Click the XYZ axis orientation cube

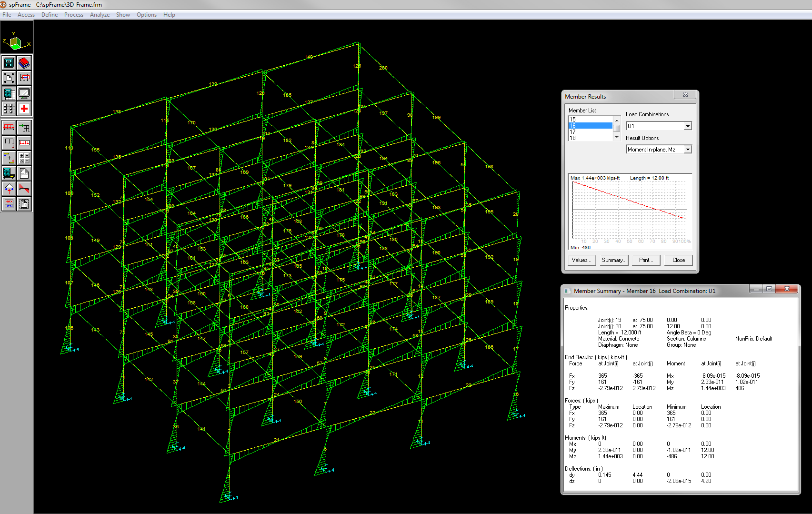click(x=16, y=43)
